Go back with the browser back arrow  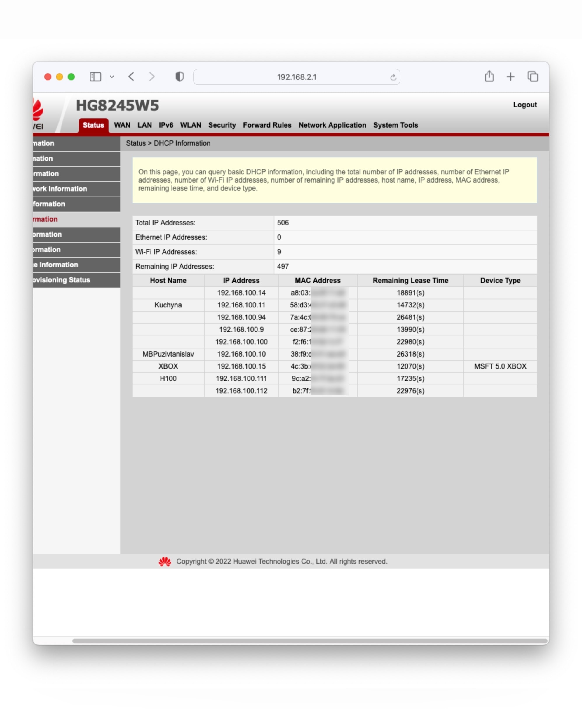[x=131, y=77]
